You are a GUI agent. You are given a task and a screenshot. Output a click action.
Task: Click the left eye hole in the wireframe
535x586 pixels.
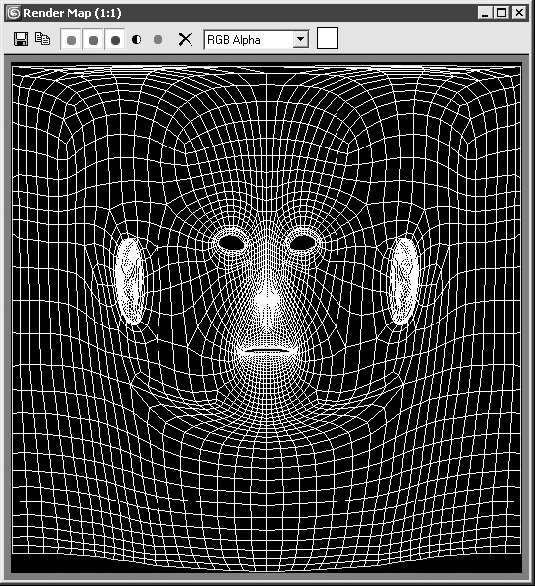click(232, 243)
